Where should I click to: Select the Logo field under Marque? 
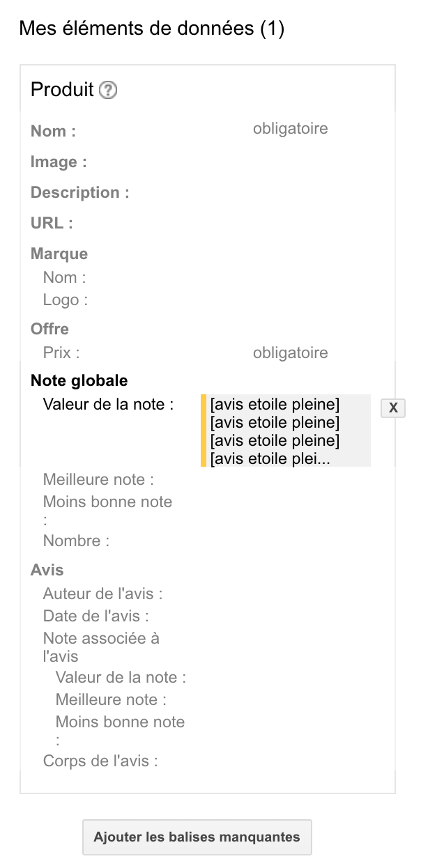coord(66,300)
